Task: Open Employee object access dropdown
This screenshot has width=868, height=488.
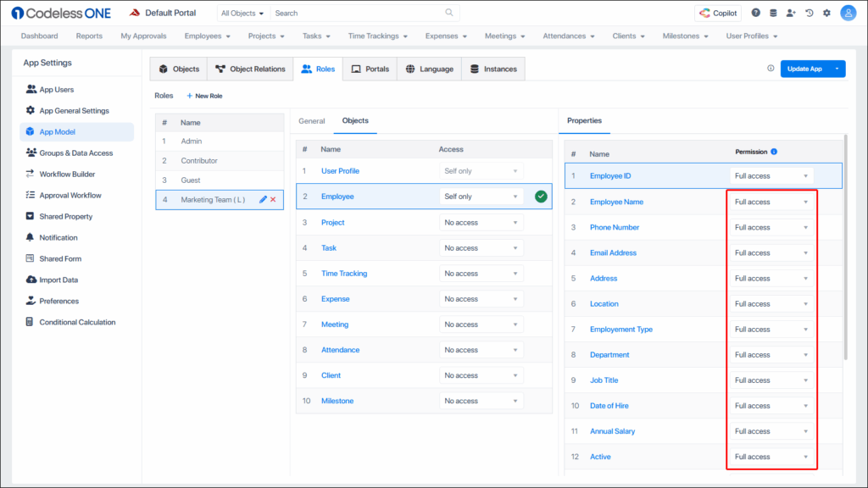Action: coord(481,197)
